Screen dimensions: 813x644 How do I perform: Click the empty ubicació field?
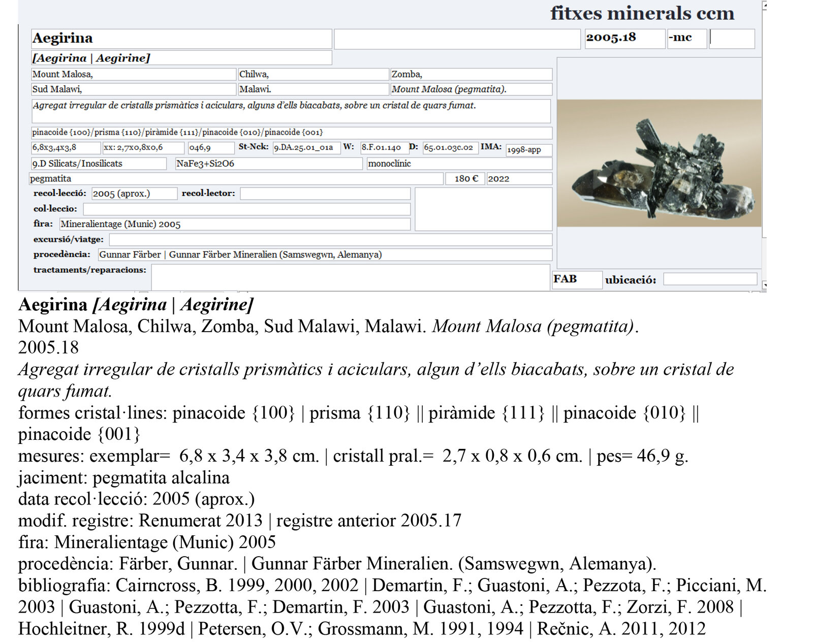(x=710, y=279)
